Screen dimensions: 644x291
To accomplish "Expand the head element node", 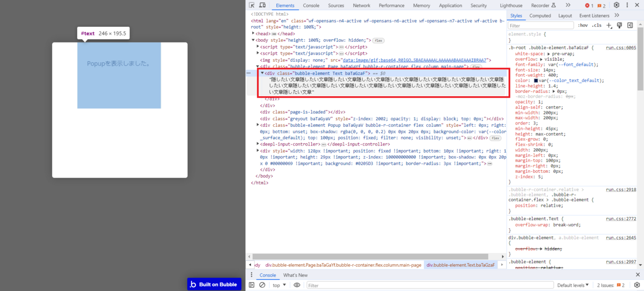I will tap(253, 33).
